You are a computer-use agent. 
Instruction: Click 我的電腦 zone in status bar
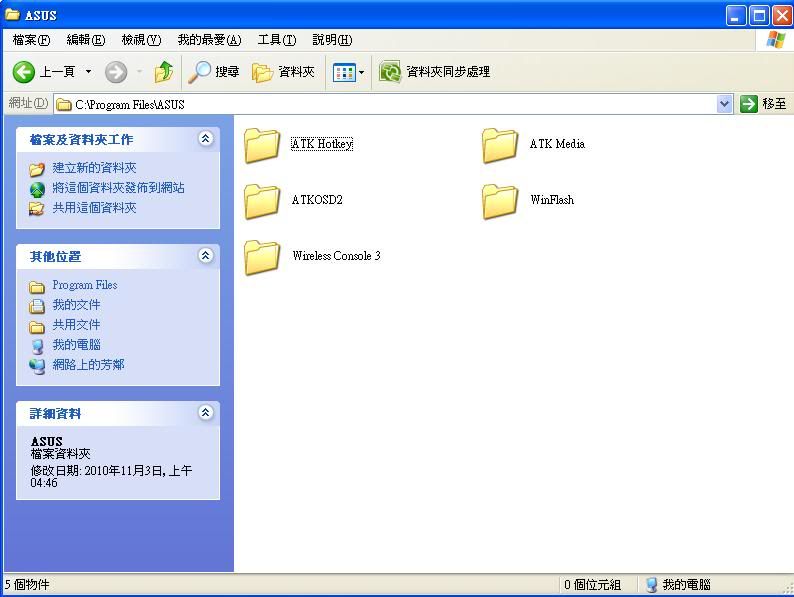point(679,585)
